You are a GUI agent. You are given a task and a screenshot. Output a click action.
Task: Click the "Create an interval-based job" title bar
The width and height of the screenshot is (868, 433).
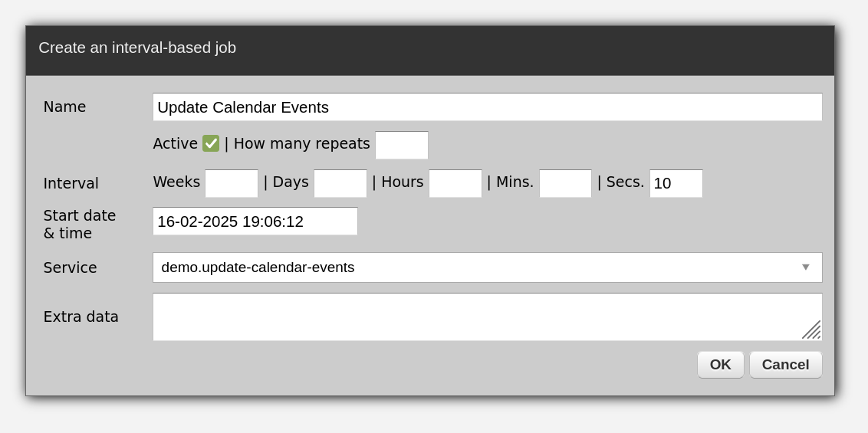tap(429, 49)
